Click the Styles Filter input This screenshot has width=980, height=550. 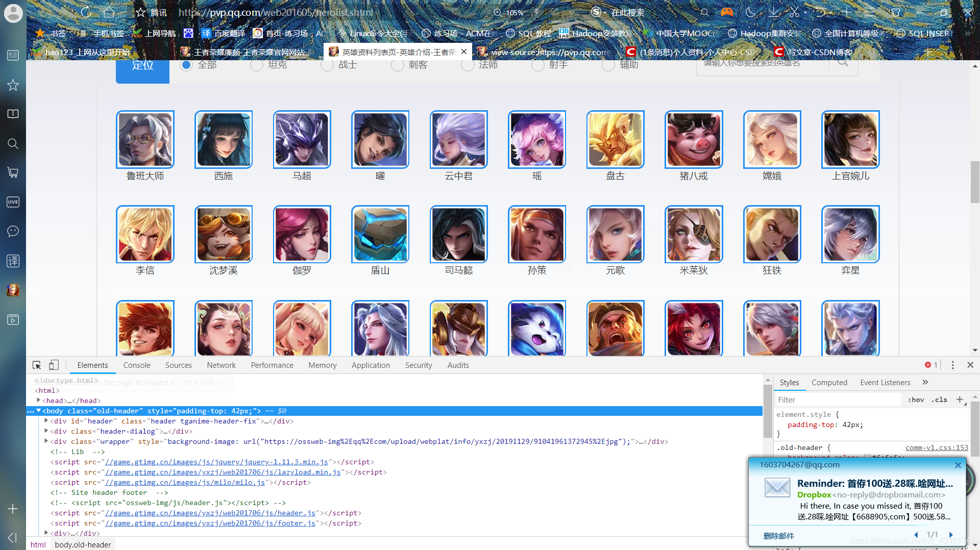click(x=838, y=399)
